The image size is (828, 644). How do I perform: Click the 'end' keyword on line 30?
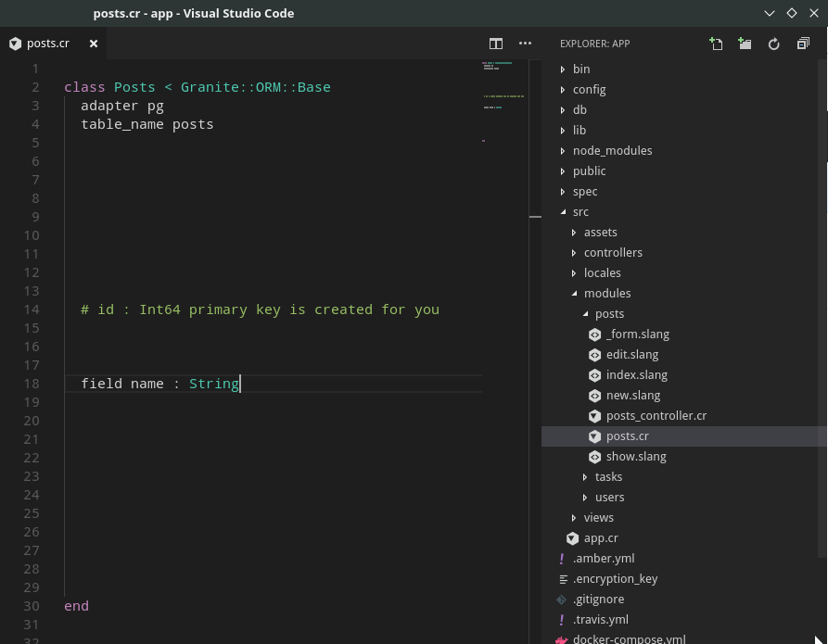click(x=77, y=606)
